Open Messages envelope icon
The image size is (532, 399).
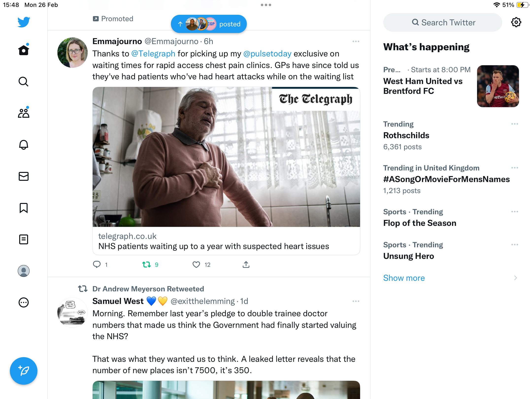point(24,176)
